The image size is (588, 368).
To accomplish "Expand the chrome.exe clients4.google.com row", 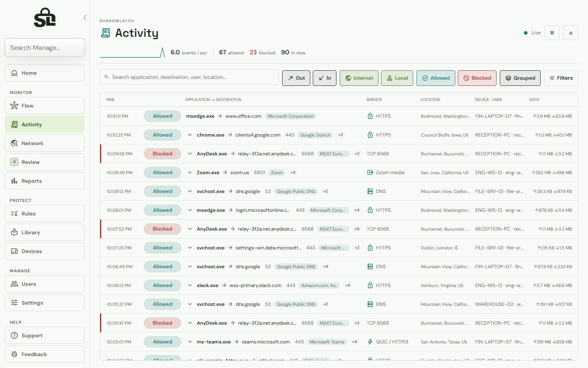I will (x=190, y=135).
